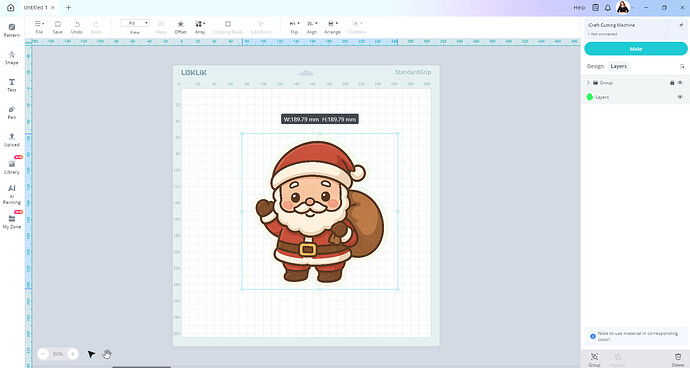Zoom in with the plus button
Screen dimensions: 690x368
click(73, 354)
